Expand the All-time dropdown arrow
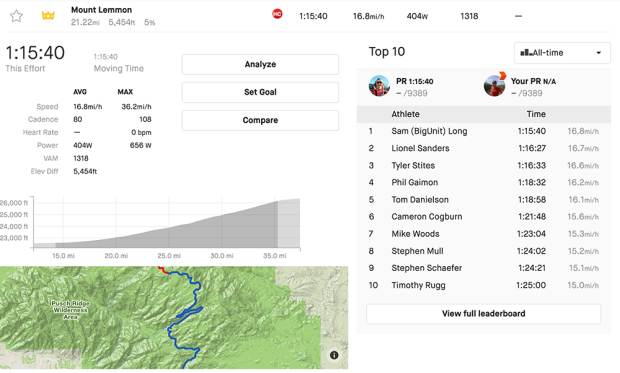The width and height of the screenshot is (620, 373). coord(599,53)
